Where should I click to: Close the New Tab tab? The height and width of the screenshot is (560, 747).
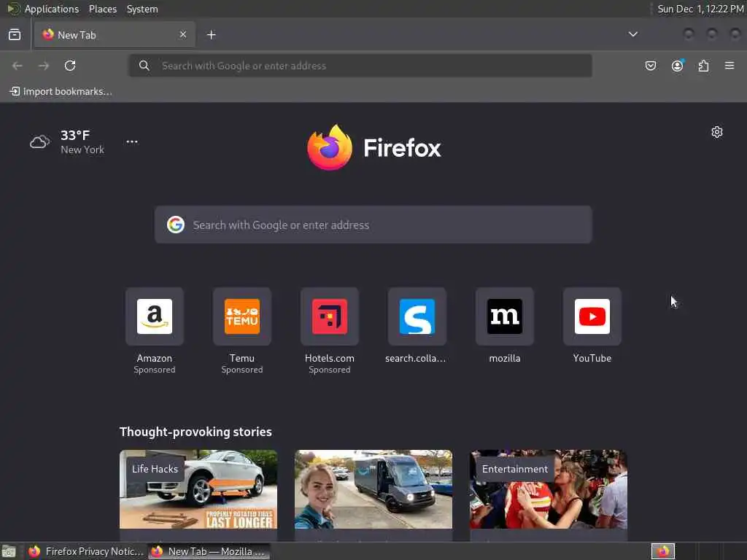pos(183,34)
